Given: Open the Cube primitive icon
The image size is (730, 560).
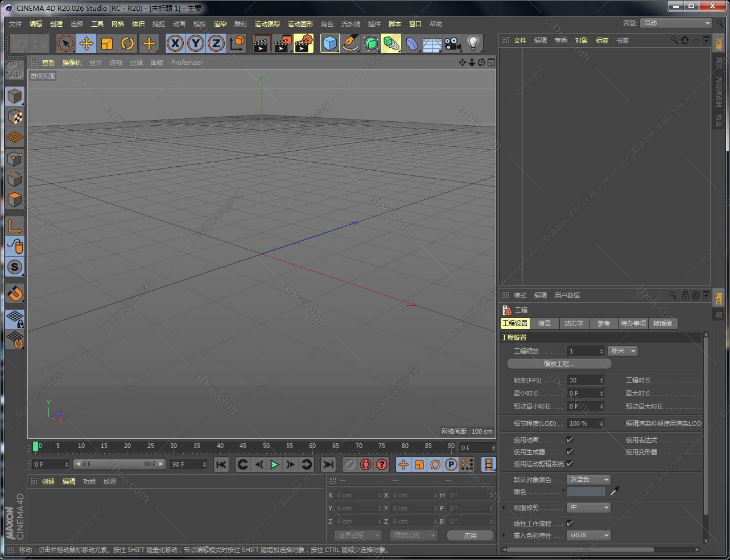Looking at the screenshot, I should click(330, 43).
